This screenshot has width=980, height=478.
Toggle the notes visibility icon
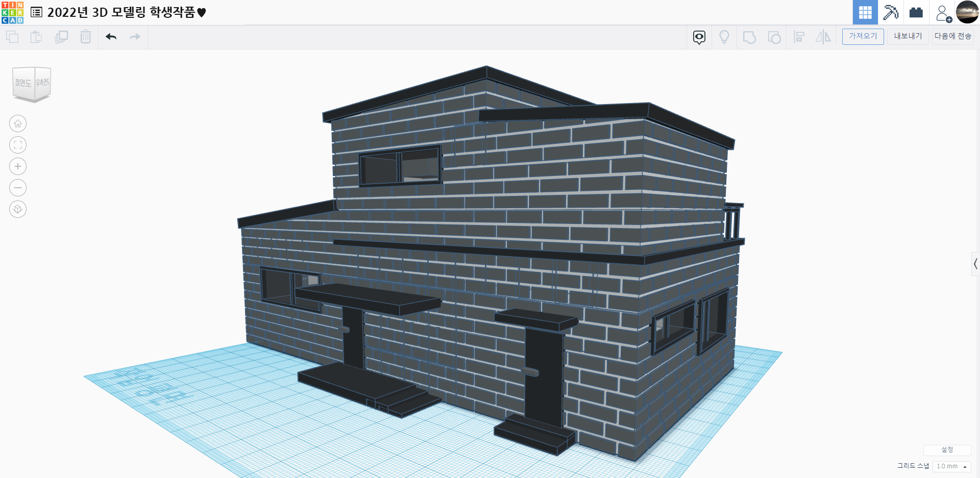point(699,37)
